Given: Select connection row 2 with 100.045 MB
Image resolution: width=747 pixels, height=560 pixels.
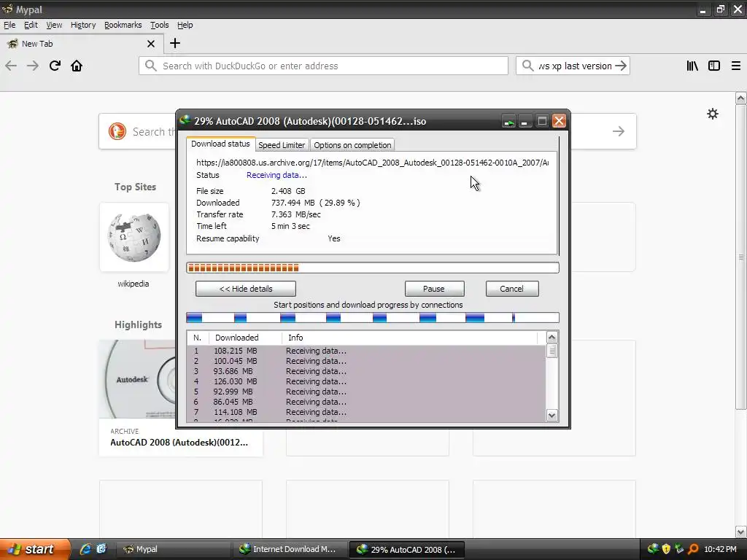Looking at the screenshot, I should pos(366,361).
